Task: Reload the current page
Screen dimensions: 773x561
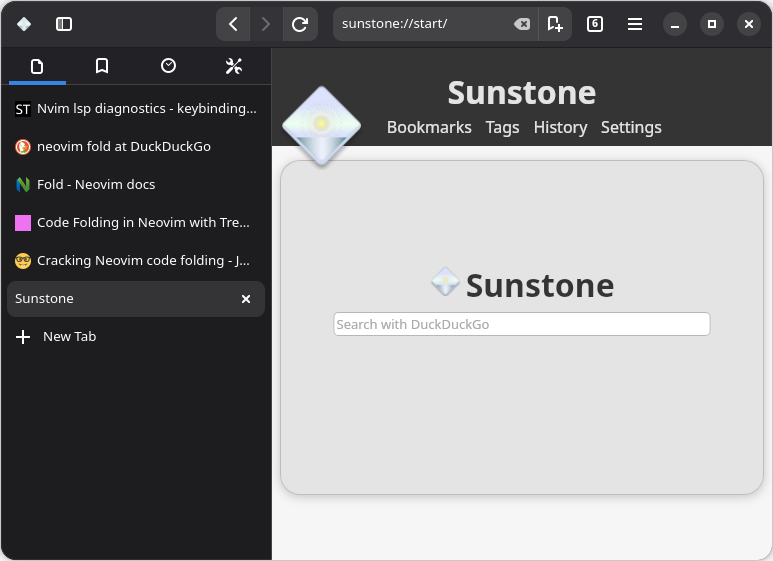Action: click(x=299, y=24)
